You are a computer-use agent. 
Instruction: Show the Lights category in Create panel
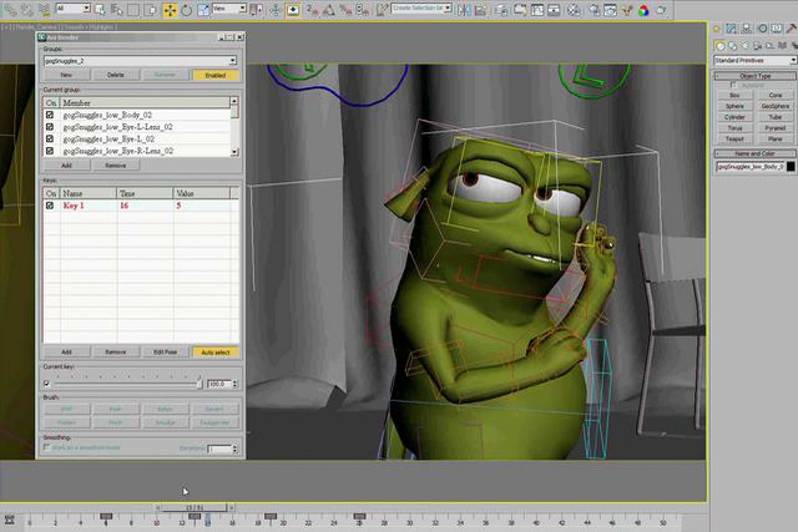[745, 46]
